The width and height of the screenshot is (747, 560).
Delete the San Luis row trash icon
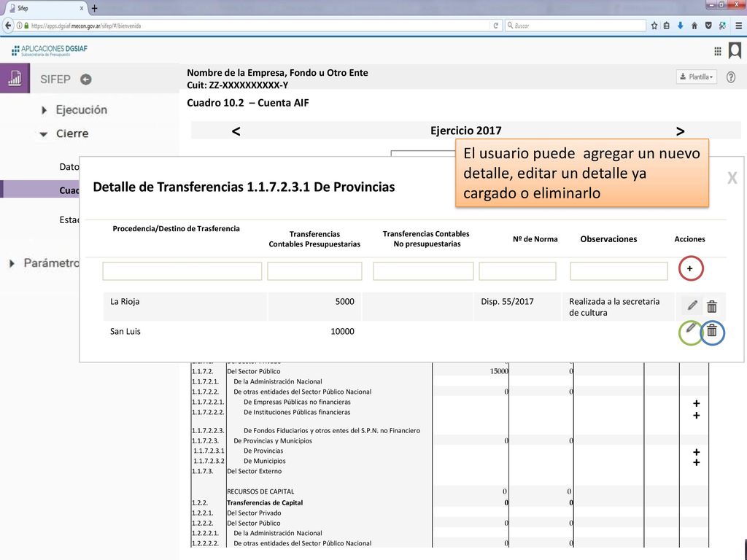(712, 331)
